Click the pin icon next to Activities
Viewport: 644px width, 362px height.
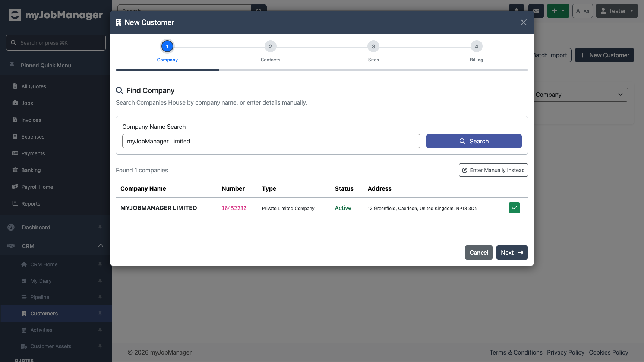coord(100,330)
